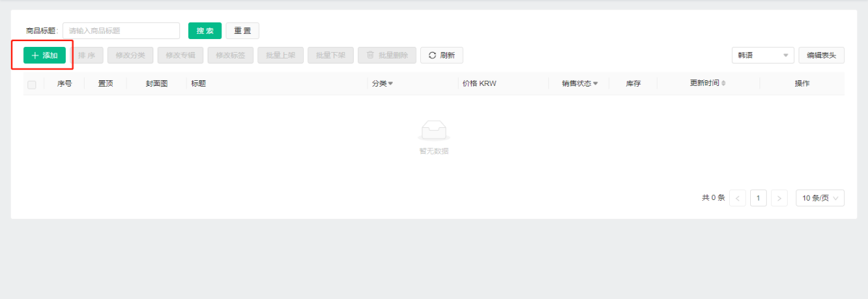
Task: Click the 排序 sort button
Action: [x=87, y=56]
